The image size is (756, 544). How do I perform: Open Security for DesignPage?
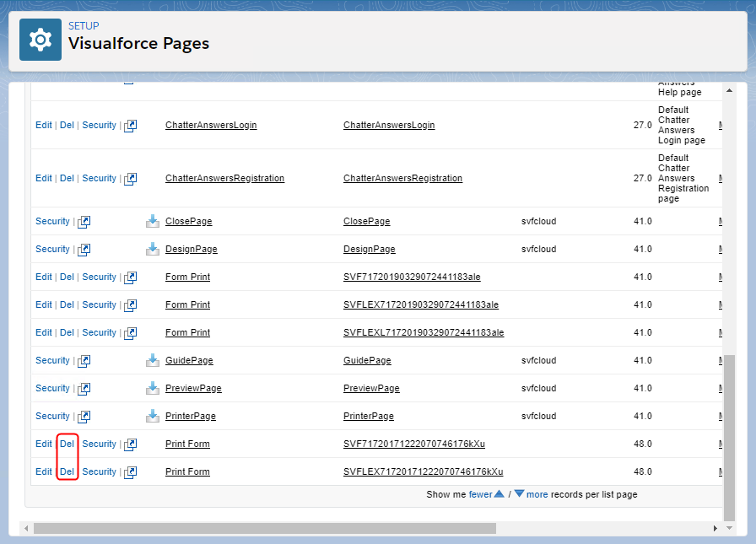pyautogui.click(x=52, y=249)
